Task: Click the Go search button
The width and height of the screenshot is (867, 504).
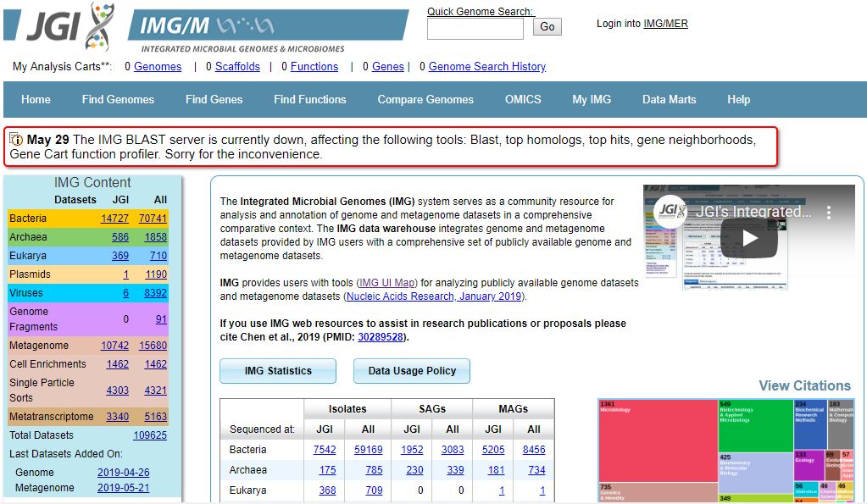Action: [547, 26]
